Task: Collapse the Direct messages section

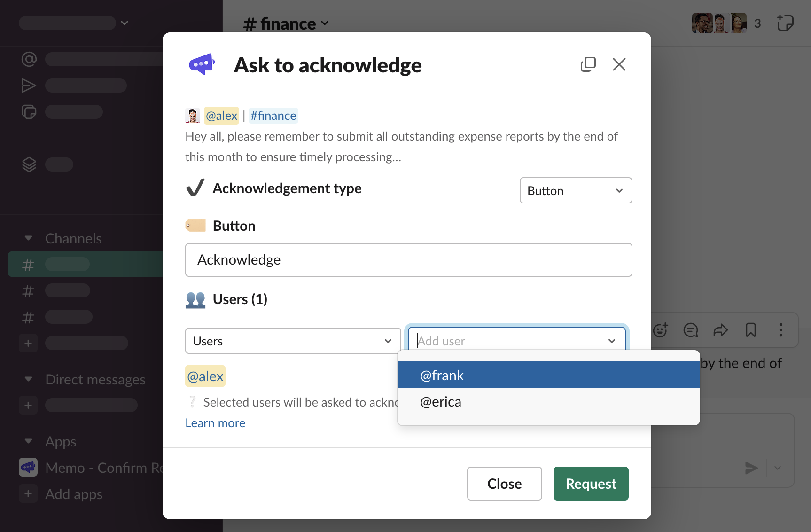Action: coord(29,379)
